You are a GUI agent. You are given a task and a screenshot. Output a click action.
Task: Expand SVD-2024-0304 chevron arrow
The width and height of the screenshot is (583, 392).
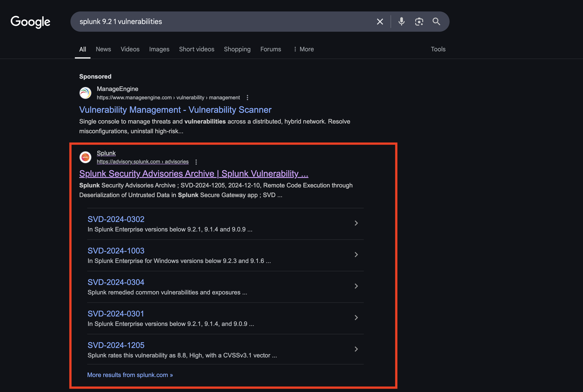(356, 286)
